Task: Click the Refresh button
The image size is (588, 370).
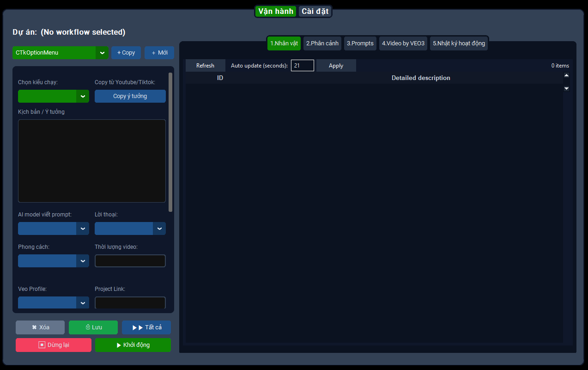Action: [x=205, y=66]
